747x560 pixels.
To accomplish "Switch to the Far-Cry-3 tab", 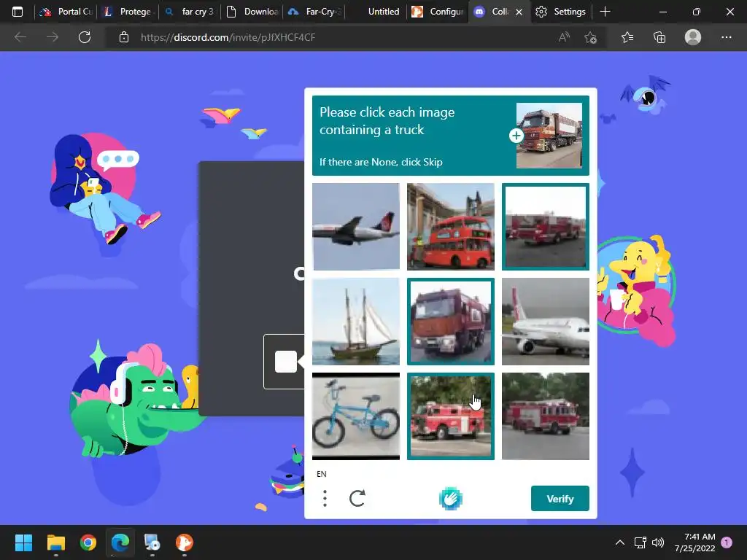I will pos(314,12).
